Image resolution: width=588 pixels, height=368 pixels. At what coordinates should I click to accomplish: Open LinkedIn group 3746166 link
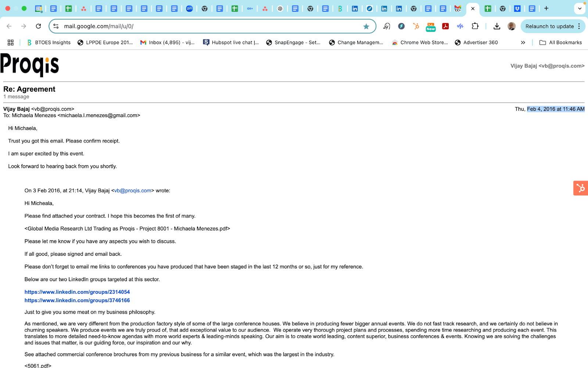[77, 300]
